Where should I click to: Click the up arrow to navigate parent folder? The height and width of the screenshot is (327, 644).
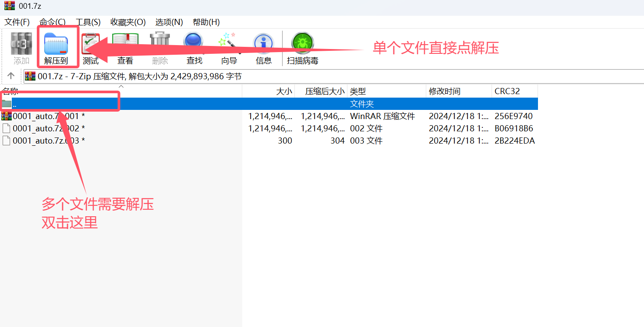coord(11,75)
